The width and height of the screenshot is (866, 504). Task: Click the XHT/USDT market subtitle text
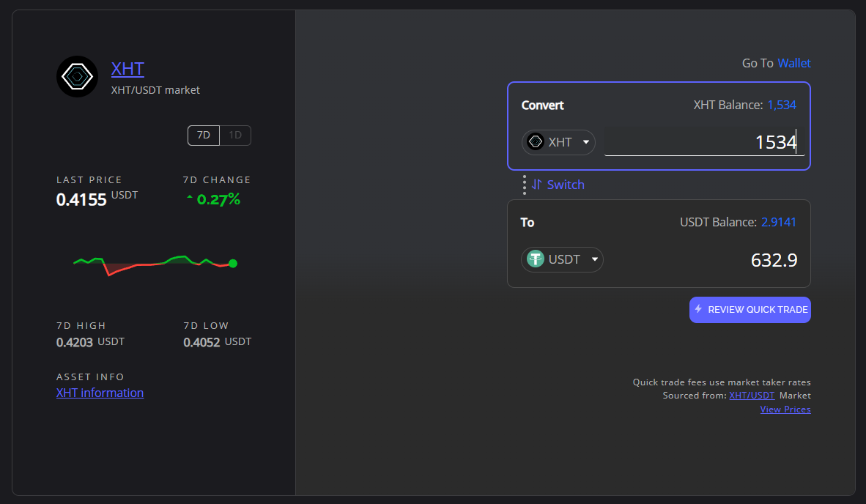click(x=155, y=90)
